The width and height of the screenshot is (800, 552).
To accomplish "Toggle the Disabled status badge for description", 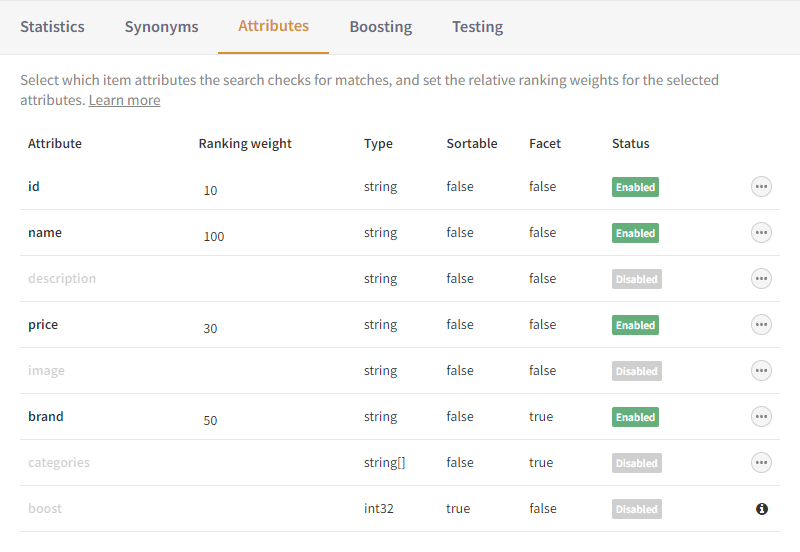I will pos(636,279).
